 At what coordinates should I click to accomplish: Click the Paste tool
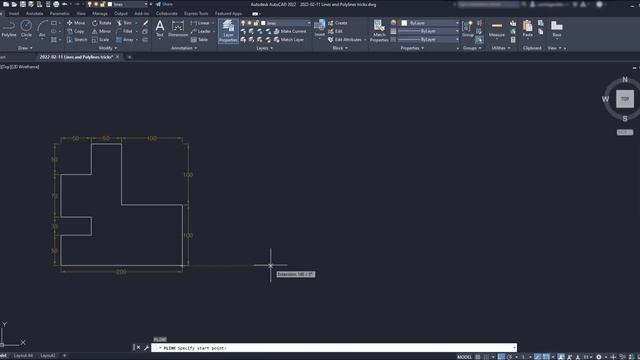click(x=527, y=29)
